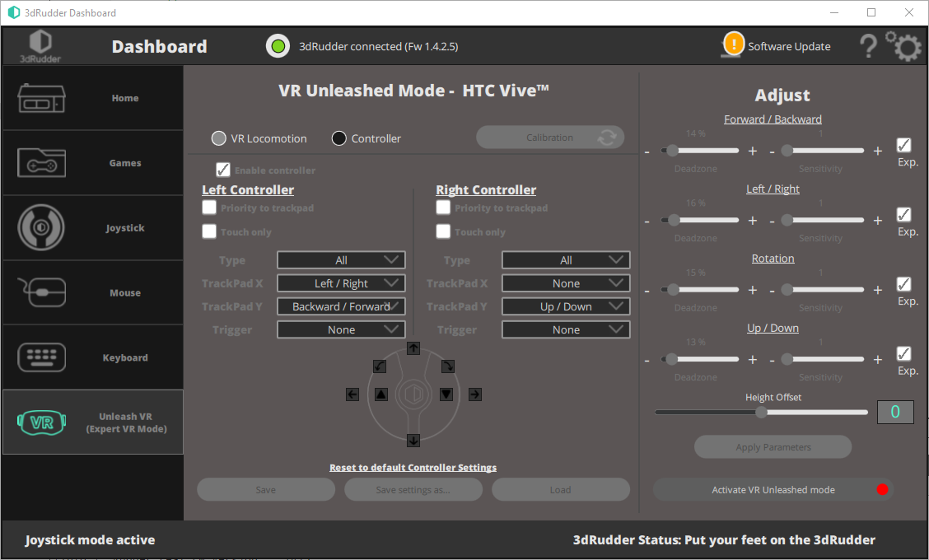Image resolution: width=929 pixels, height=560 pixels.
Task: Toggle Exp. checkbox for Rotation
Action: (x=903, y=284)
